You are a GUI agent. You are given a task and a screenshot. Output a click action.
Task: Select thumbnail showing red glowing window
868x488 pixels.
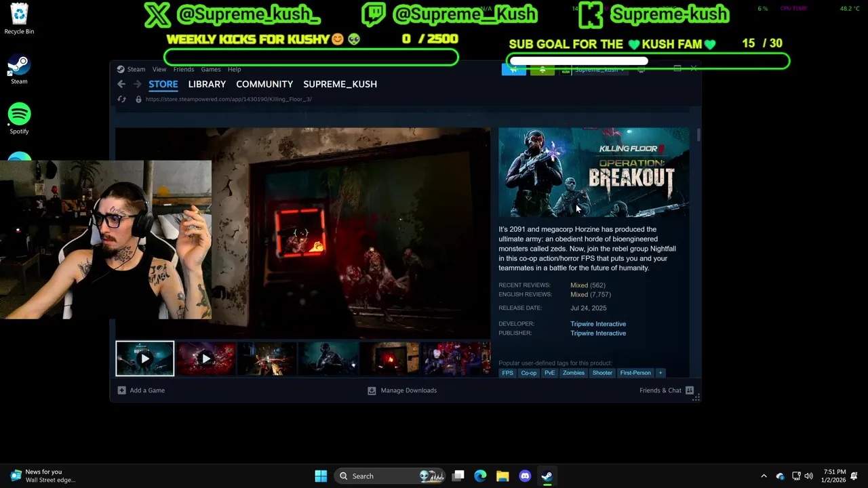pyautogui.click(x=390, y=359)
